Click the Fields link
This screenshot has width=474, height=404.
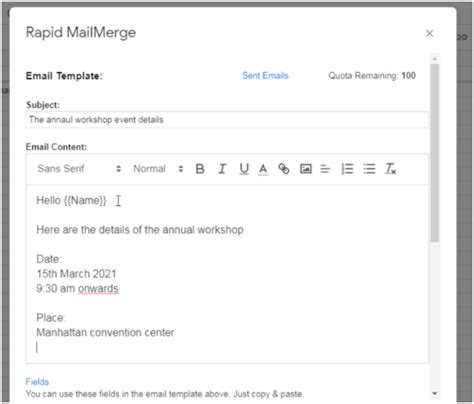coord(37,382)
